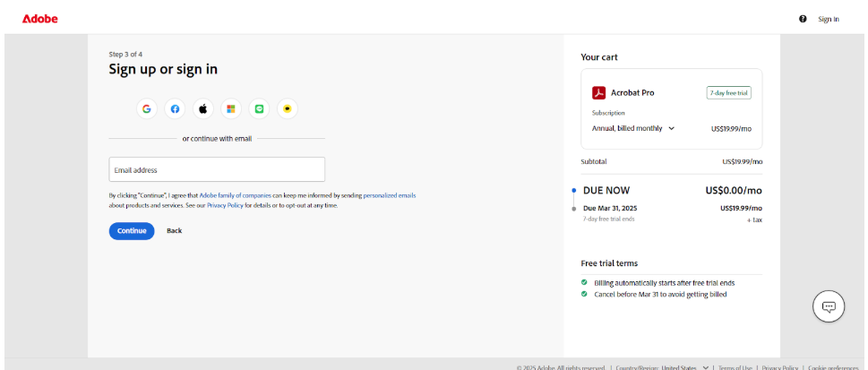Image resolution: width=868 pixels, height=370 pixels.
Task: Click Cancel before Mar 31 text
Action: point(660,294)
